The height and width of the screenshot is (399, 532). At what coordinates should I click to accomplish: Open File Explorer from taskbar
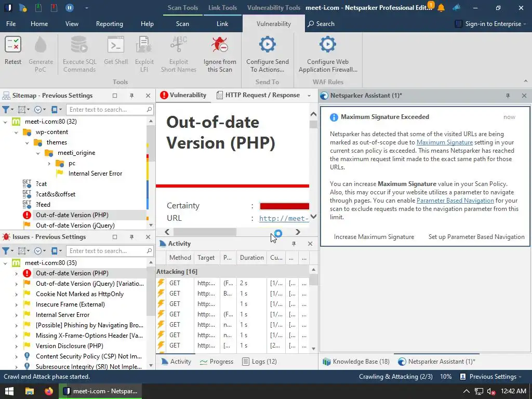tap(29, 391)
